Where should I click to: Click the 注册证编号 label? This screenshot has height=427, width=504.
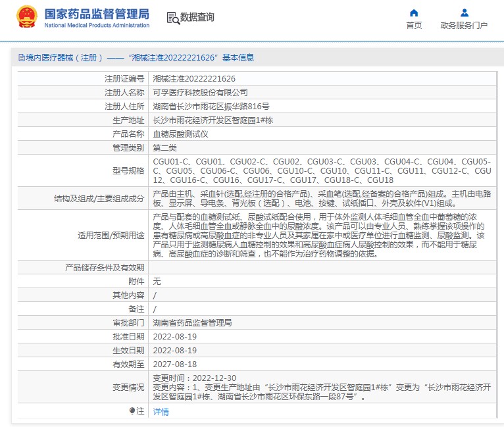(124, 79)
